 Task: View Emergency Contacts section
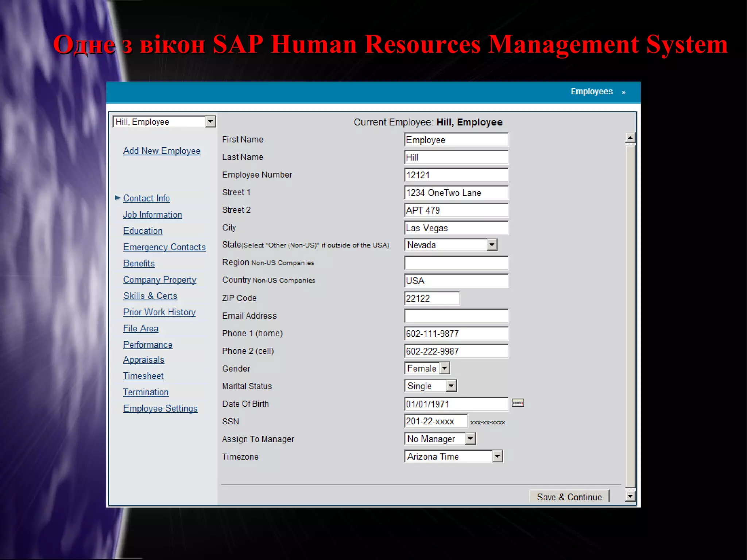[x=164, y=247]
